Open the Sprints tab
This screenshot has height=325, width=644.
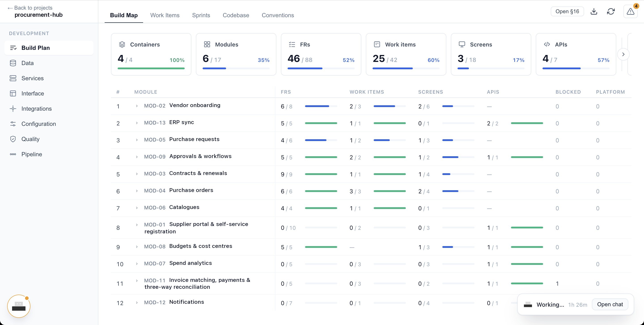[x=201, y=15]
